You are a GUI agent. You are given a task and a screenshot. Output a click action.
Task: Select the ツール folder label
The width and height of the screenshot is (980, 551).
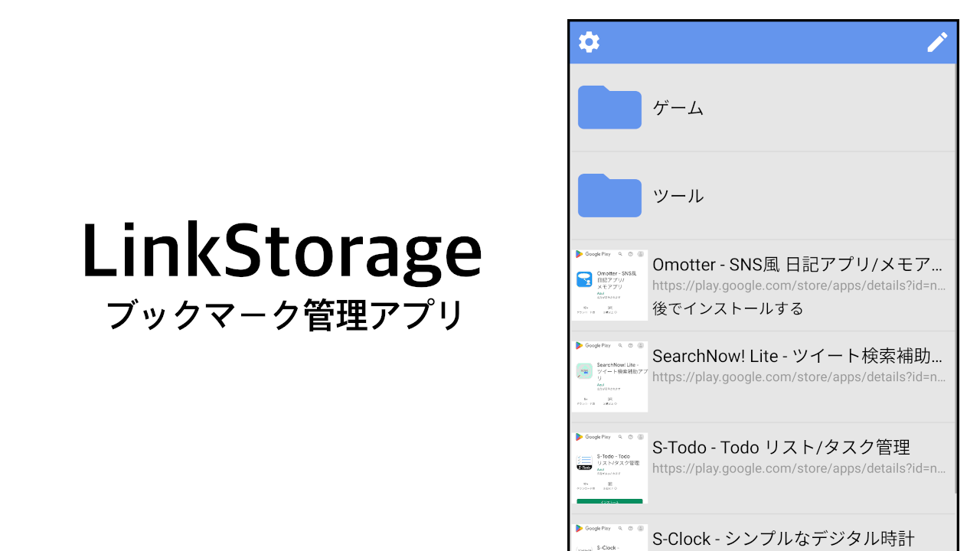tap(677, 196)
